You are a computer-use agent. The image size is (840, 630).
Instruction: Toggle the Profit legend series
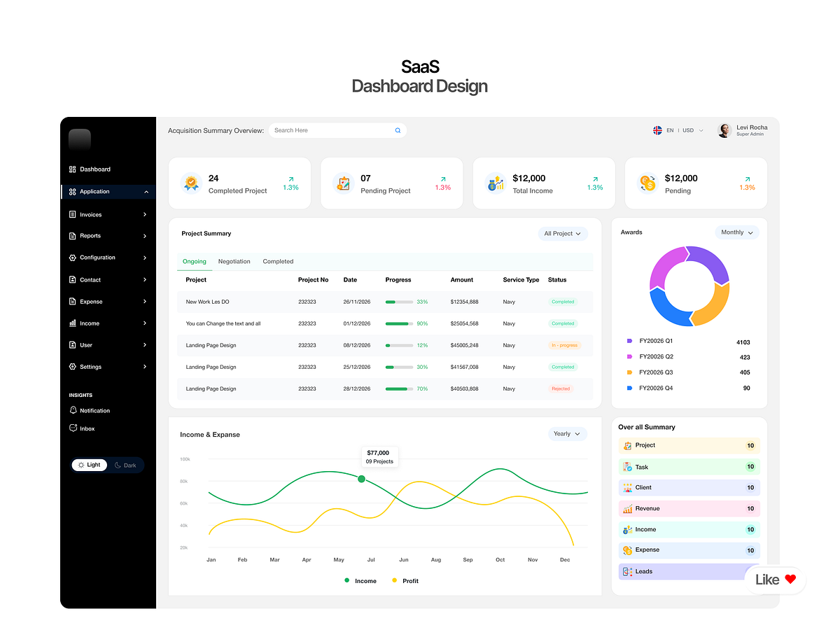[405, 581]
